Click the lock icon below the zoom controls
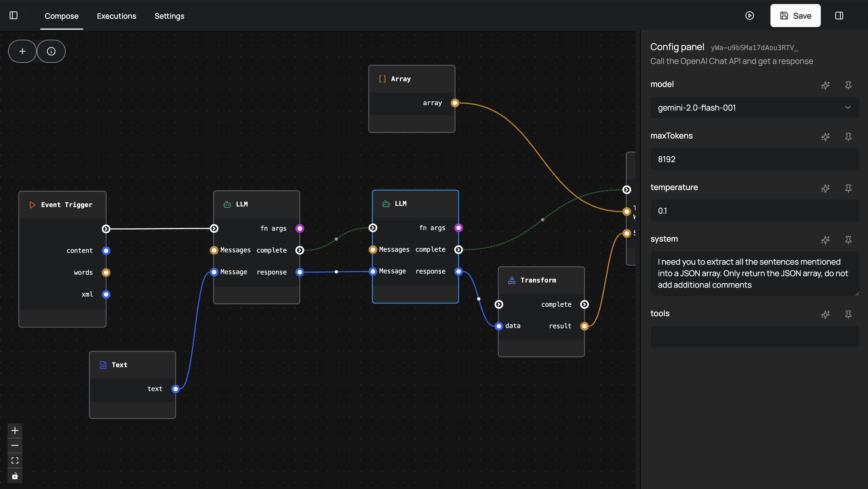Viewport: 868px width, 489px height. coord(15,476)
